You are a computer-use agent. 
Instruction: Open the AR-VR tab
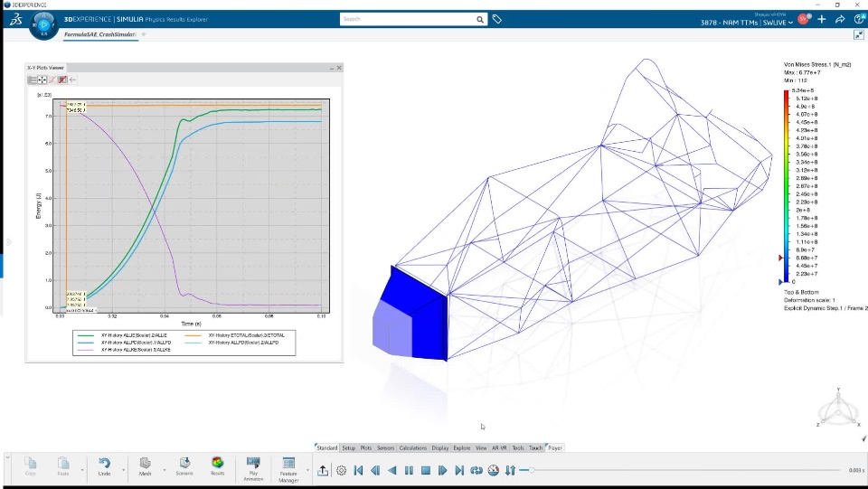tap(499, 448)
